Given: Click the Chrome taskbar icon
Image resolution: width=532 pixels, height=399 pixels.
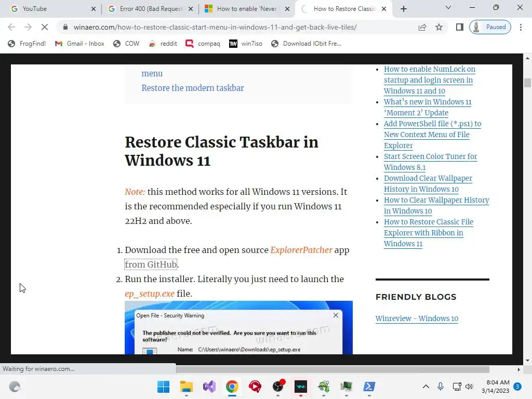Looking at the screenshot, I should (x=232, y=387).
